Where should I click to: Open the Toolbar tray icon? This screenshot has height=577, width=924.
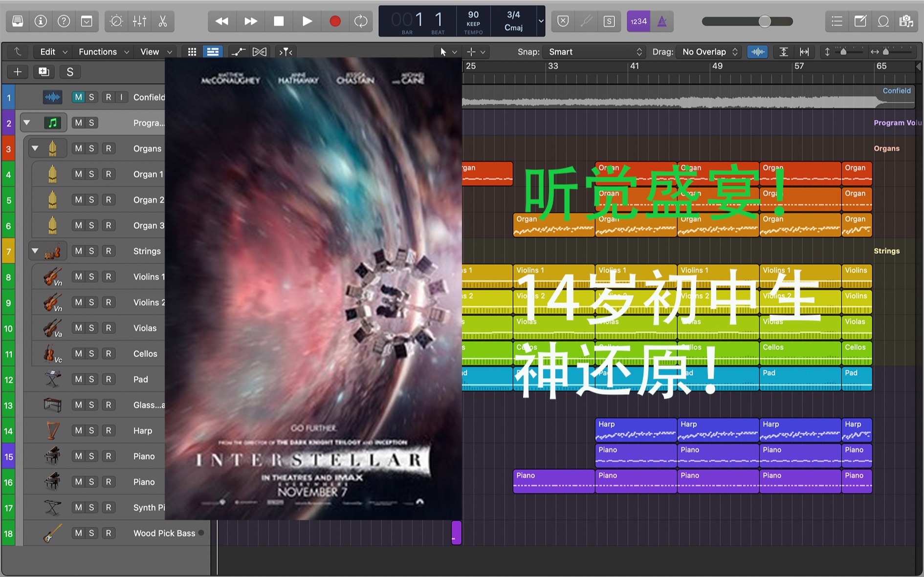pos(87,21)
